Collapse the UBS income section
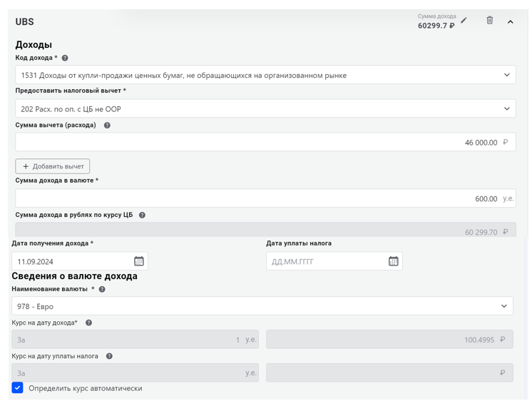The width and height of the screenshot is (532, 411). pos(511,22)
